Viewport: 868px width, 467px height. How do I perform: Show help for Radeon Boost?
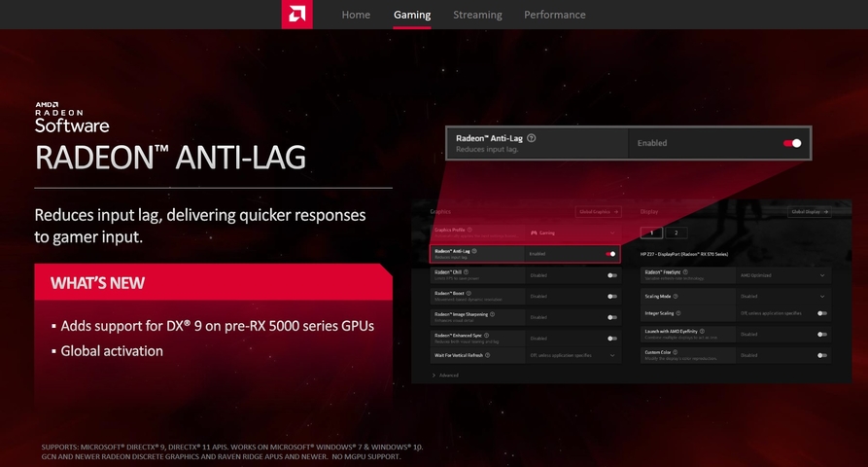click(x=469, y=293)
